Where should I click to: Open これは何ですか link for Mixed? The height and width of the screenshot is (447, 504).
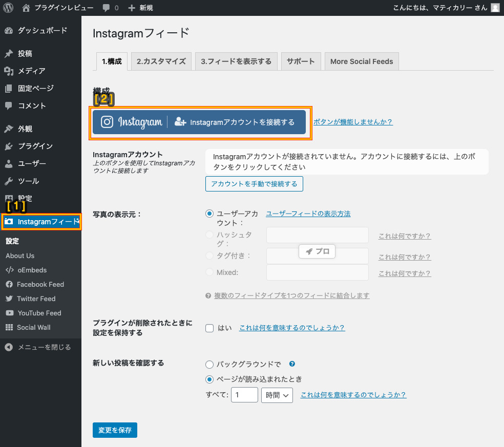404,273
